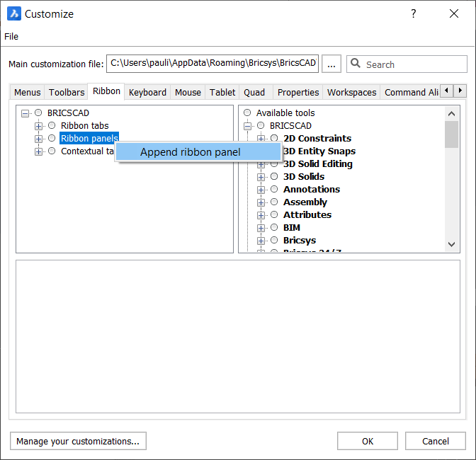Collapse BRICSCAD under Available tools
Viewport: 476px width, 460px height.
pos(248,126)
